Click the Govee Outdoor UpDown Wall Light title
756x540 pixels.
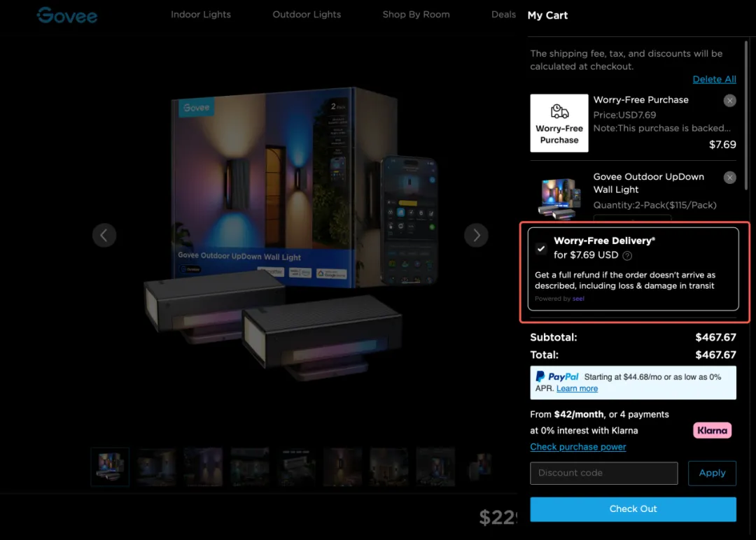coord(648,183)
